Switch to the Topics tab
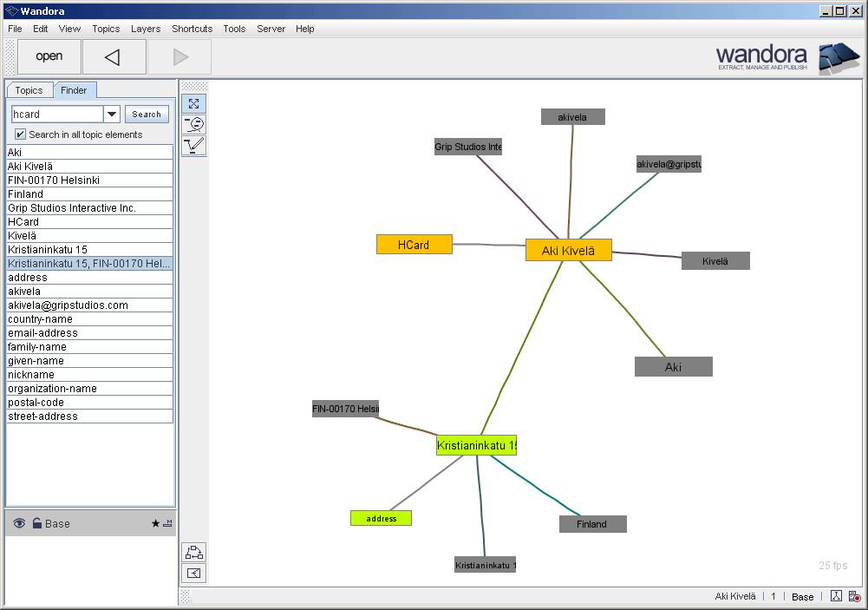This screenshot has height=610, width=868. [29, 89]
